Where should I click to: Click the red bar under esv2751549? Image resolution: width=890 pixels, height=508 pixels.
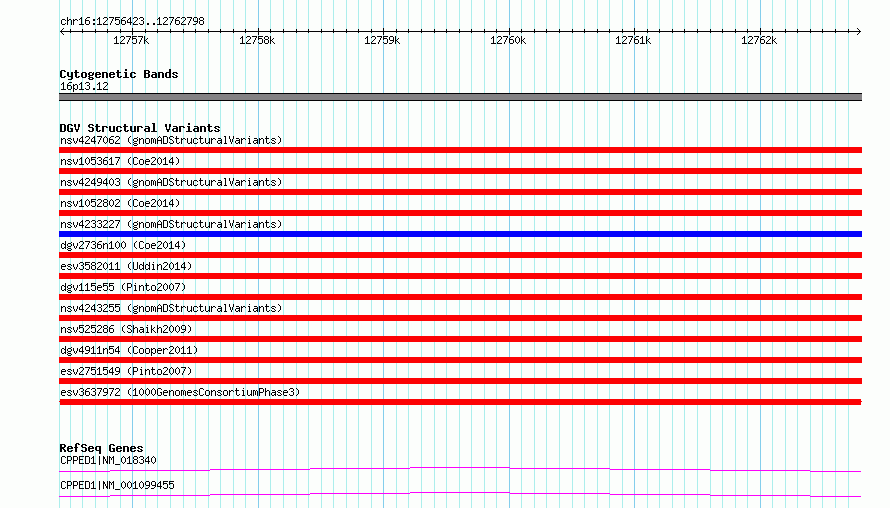(x=460, y=381)
